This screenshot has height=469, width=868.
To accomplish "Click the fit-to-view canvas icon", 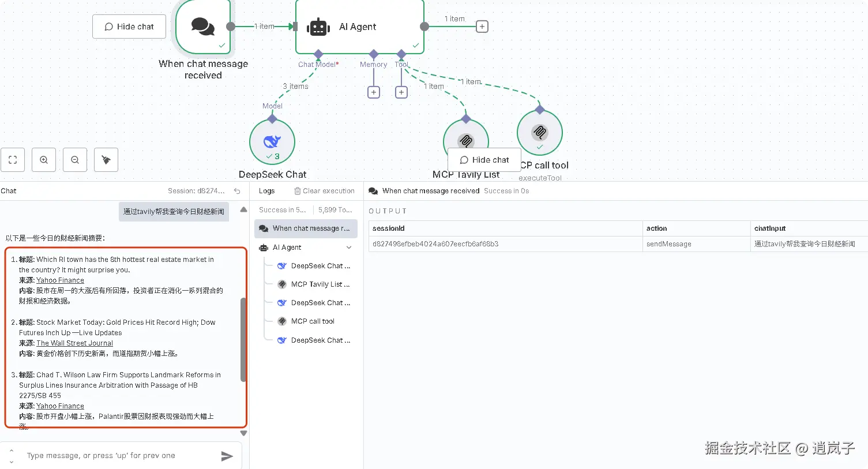I will pos(13,160).
